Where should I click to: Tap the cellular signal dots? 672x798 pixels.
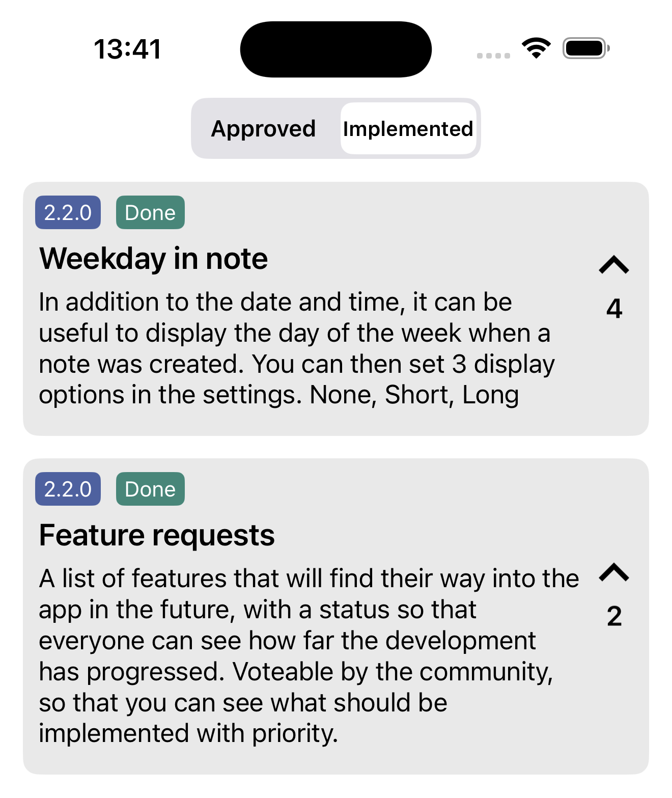[493, 56]
